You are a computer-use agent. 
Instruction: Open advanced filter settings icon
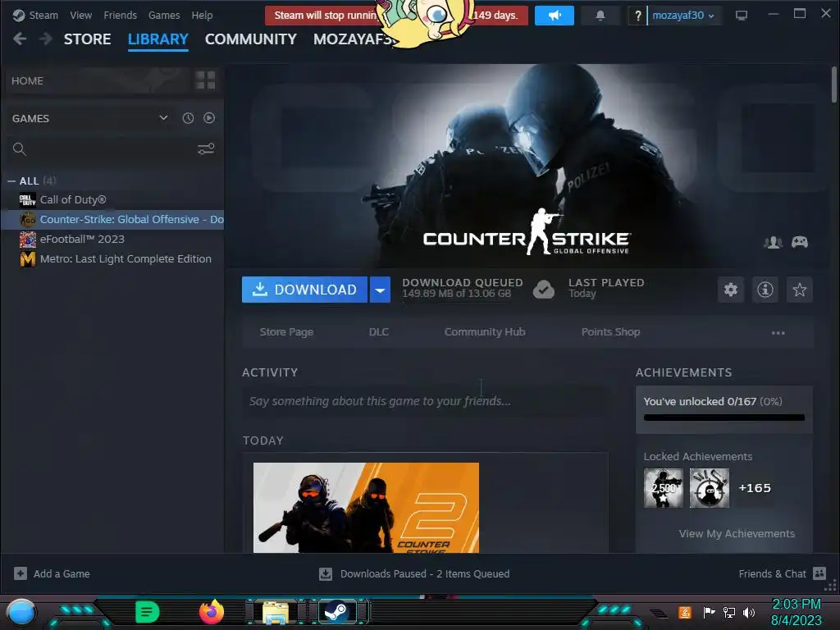pos(206,148)
